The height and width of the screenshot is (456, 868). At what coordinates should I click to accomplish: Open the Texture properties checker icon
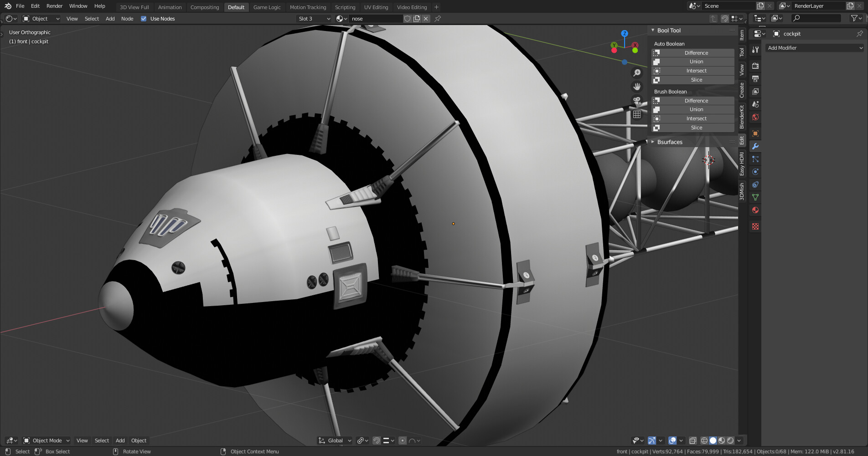tap(755, 226)
